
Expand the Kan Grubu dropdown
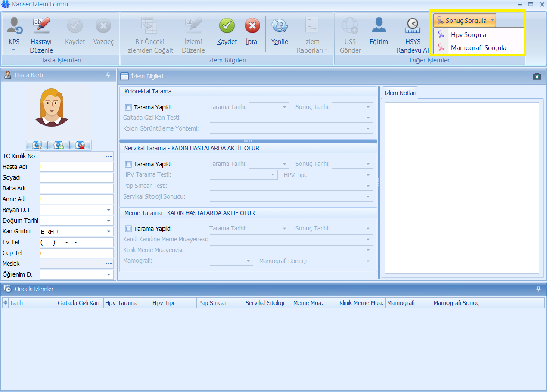[x=109, y=232]
